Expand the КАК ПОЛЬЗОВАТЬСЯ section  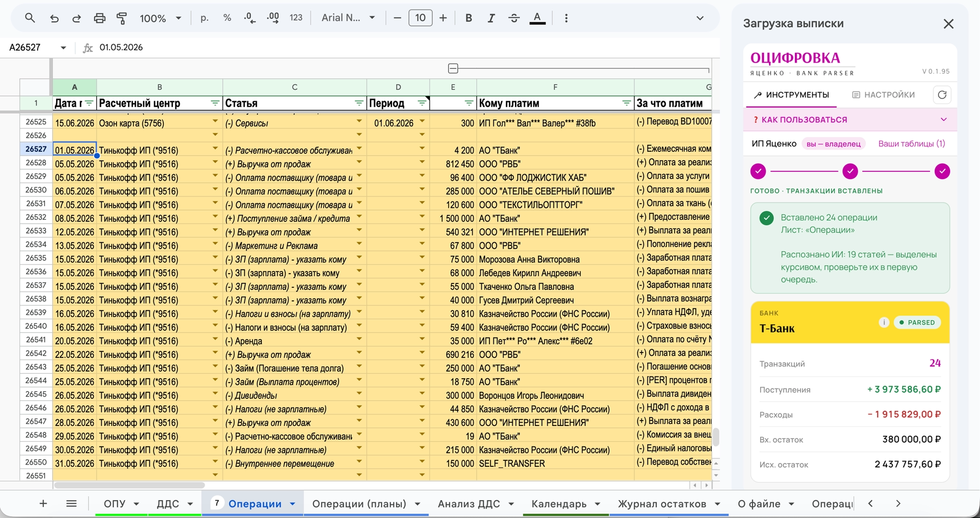click(x=850, y=120)
